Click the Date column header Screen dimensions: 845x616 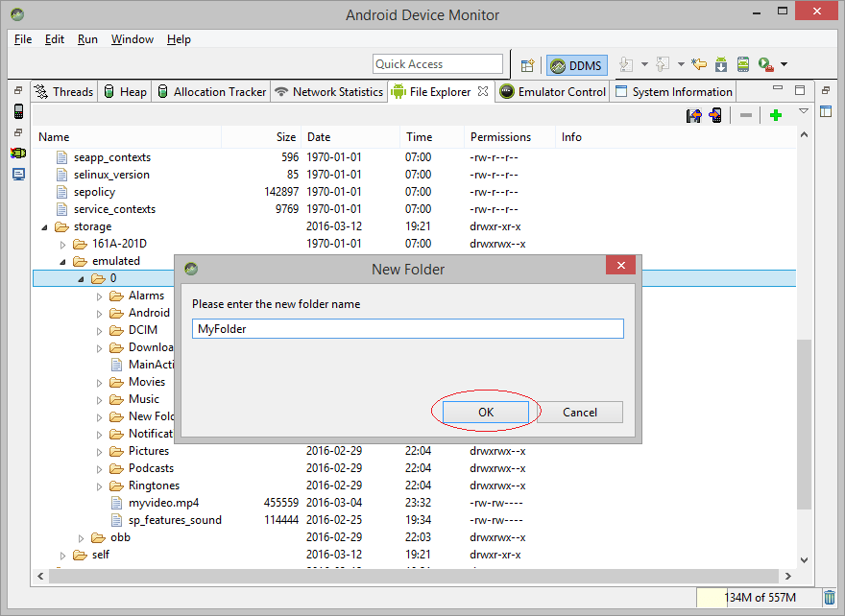point(350,137)
